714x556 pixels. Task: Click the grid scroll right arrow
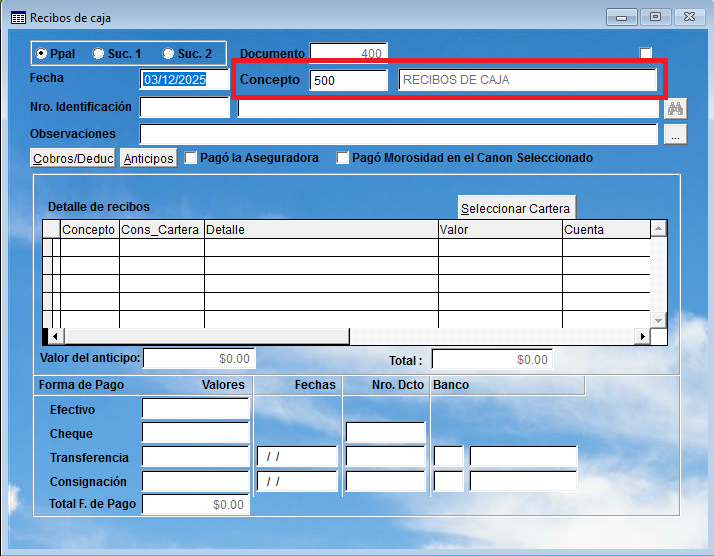coord(643,337)
